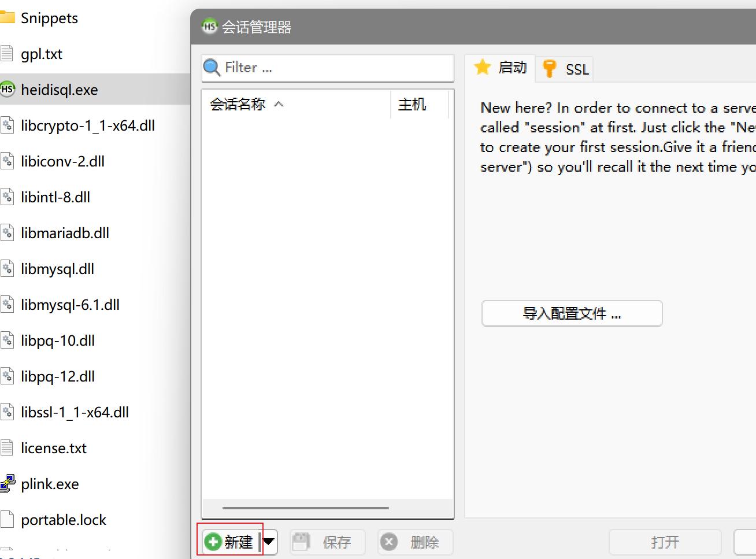The image size is (756, 559).
Task: Click the gpl.txt document icon
Action: (x=8, y=53)
